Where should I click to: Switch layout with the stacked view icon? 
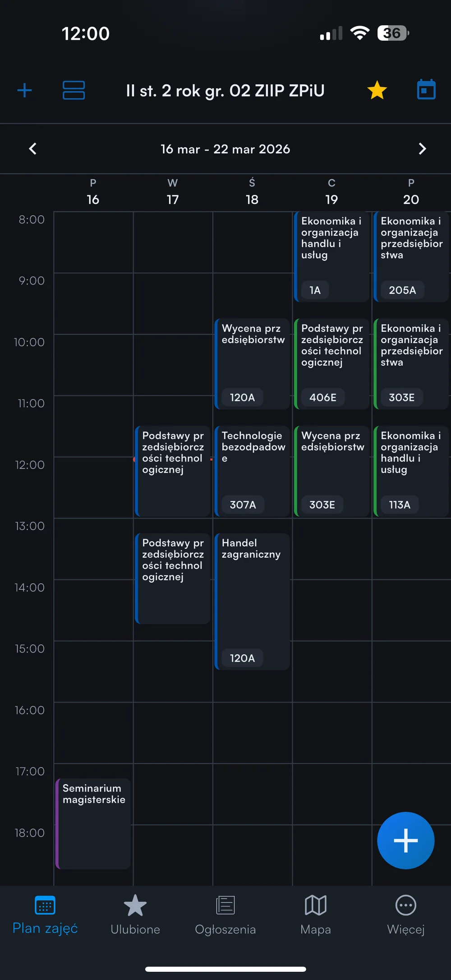(74, 90)
